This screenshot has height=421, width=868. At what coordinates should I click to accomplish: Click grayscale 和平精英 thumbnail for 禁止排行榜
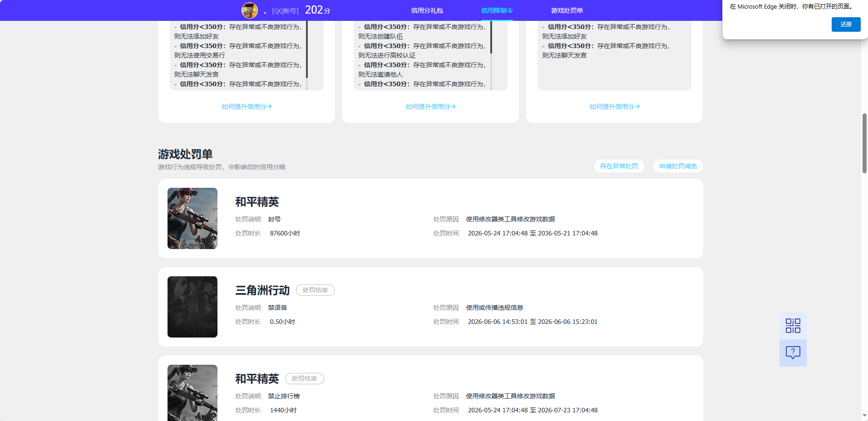click(192, 393)
